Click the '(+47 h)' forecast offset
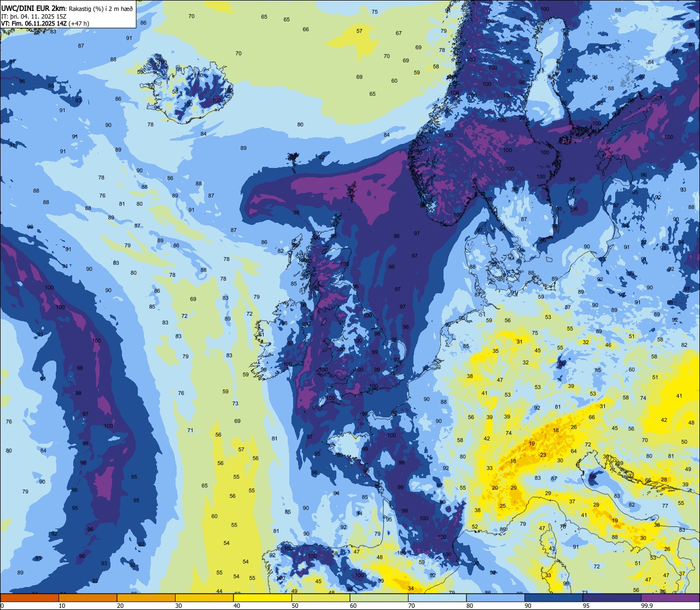 point(79,24)
